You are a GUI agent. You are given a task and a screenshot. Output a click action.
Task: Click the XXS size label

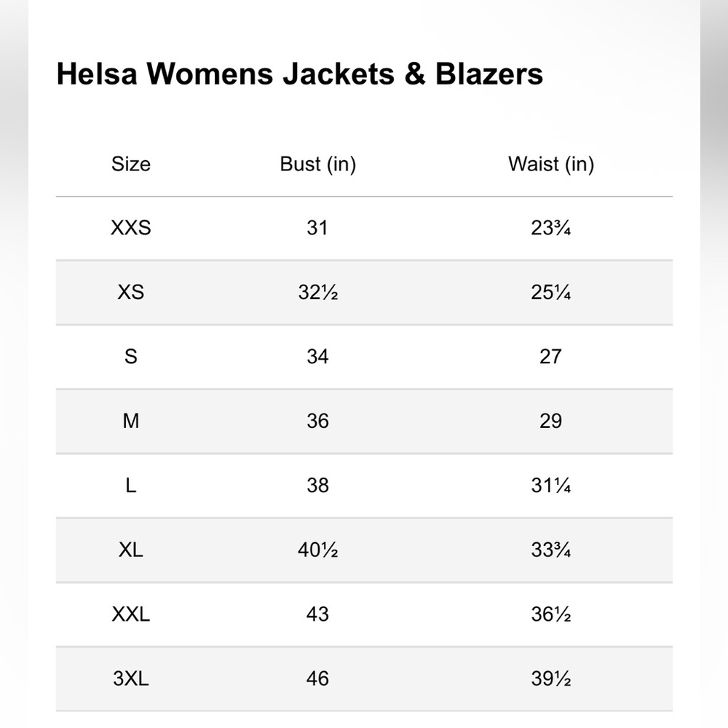tap(131, 228)
